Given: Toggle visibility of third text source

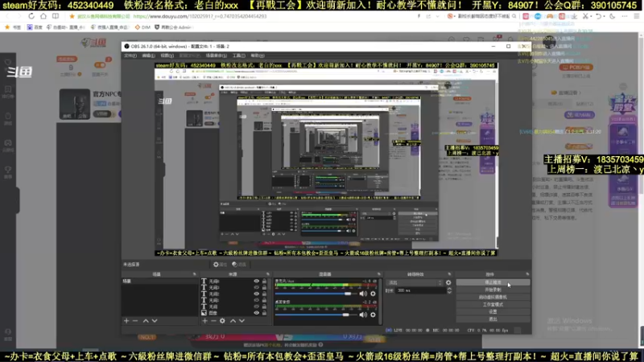Looking at the screenshot, I should [x=257, y=294].
